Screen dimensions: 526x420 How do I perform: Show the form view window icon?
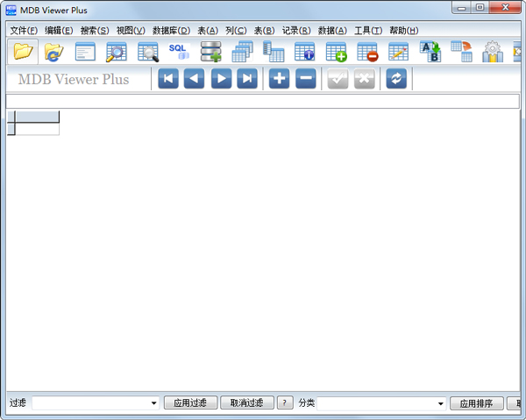[x=85, y=52]
